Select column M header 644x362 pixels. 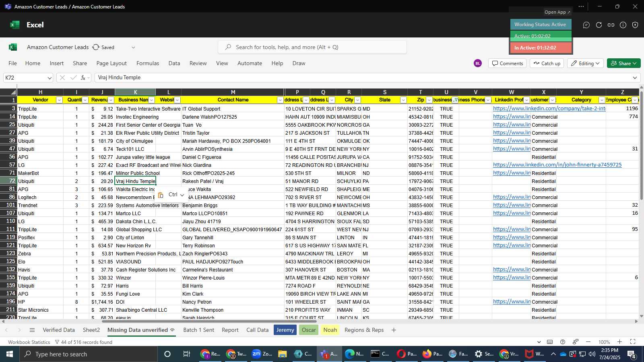pyautogui.click(x=233, y=92)
